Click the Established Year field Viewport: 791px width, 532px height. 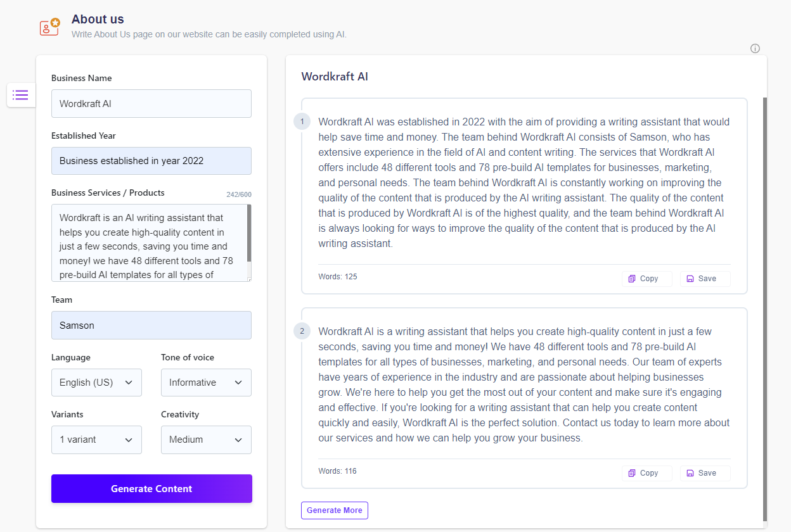[x=151, y=161]
